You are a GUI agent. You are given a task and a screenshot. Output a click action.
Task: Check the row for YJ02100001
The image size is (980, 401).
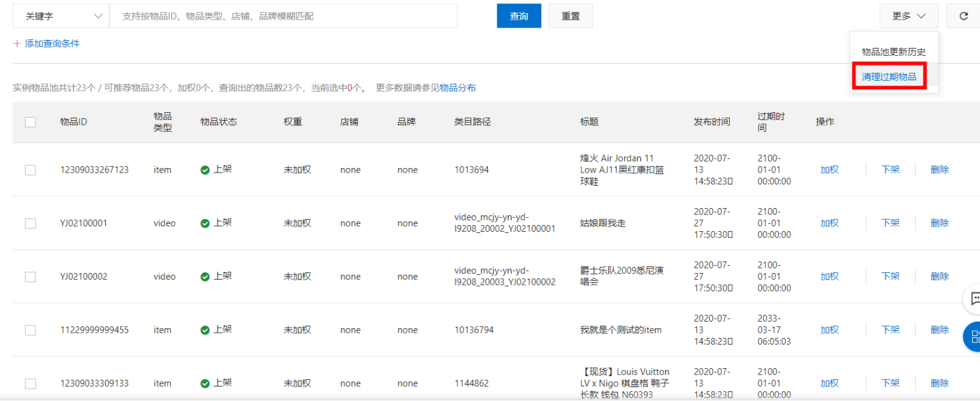coord(30,223)
